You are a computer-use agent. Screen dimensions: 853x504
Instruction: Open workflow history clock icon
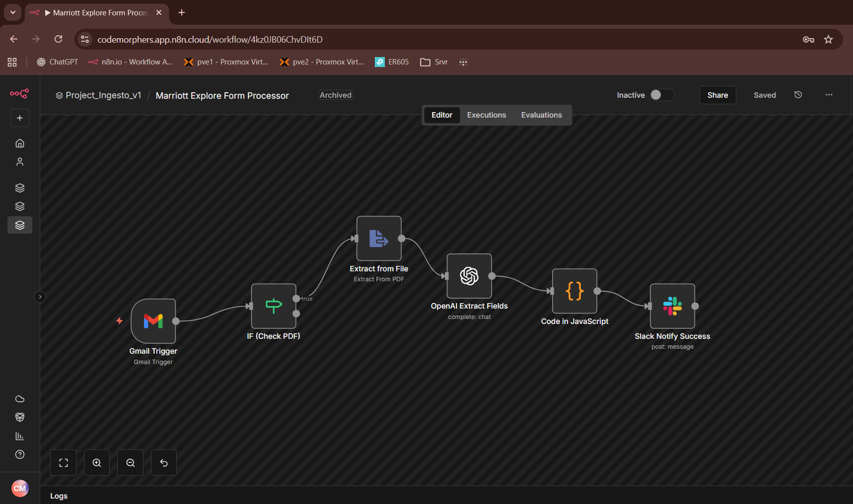(x=798, y=95)
